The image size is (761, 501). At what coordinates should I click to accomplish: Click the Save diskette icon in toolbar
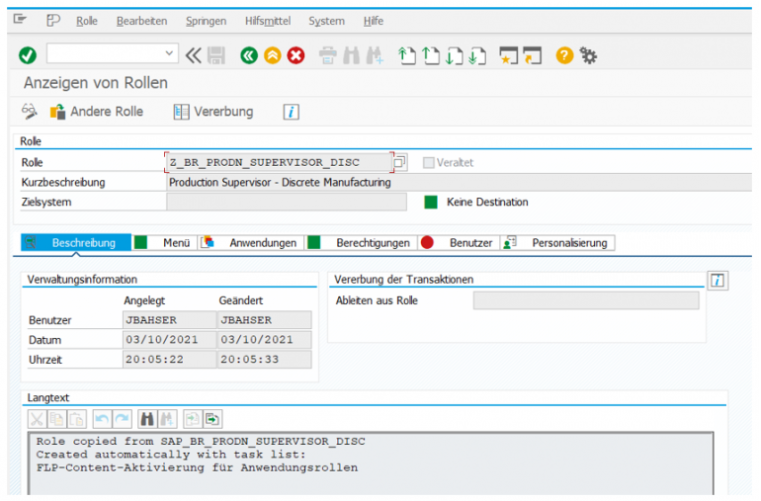coord(216,55)
